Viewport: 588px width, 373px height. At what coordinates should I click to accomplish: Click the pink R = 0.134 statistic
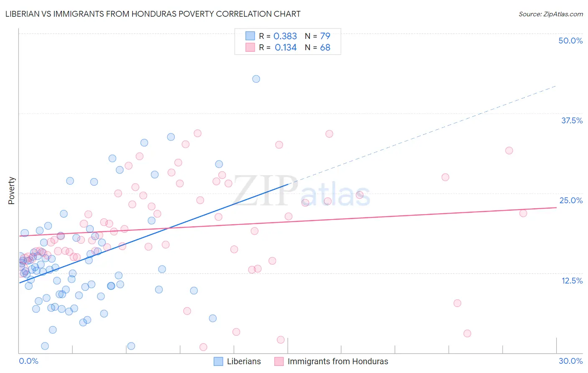(278, 47)
